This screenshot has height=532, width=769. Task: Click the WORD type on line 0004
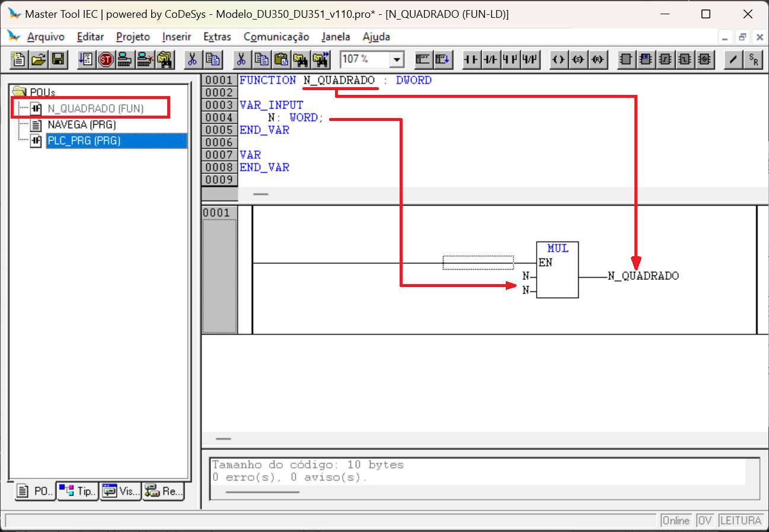pos(304,117)
